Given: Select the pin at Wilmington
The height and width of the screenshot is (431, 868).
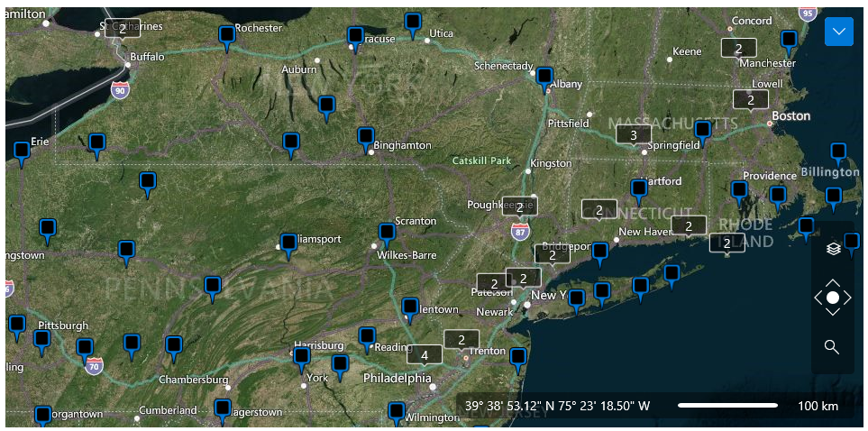Looking at the screenshot, I should pos(397,415).
